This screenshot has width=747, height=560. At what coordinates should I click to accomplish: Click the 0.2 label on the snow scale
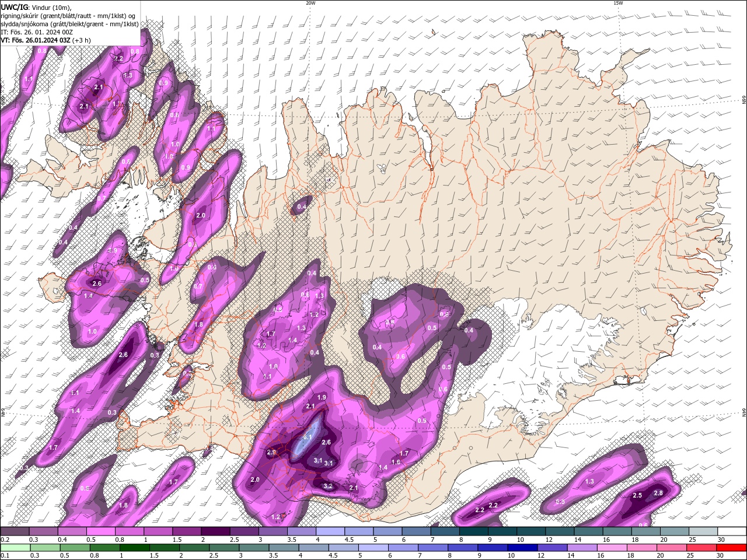click(5, 540)
